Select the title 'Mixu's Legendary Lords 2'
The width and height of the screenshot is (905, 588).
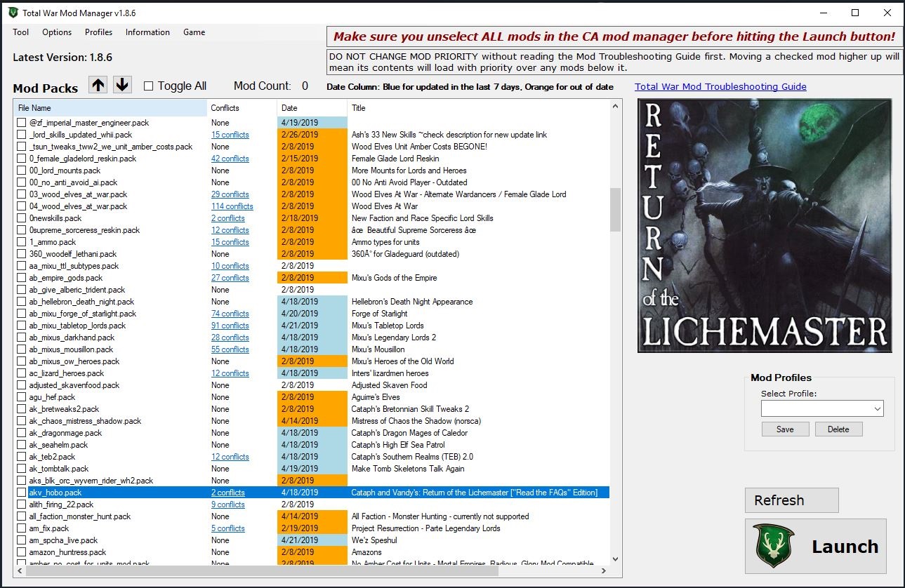[x=394, y=338]
